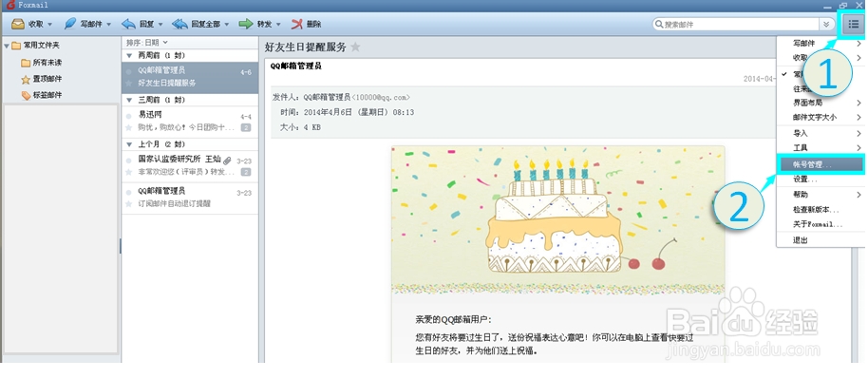This screenshot has height=379, width=868.
Task: Collapse the 上个月 (2 封) group
Action: pyautogui.click(x=129, y=144)
